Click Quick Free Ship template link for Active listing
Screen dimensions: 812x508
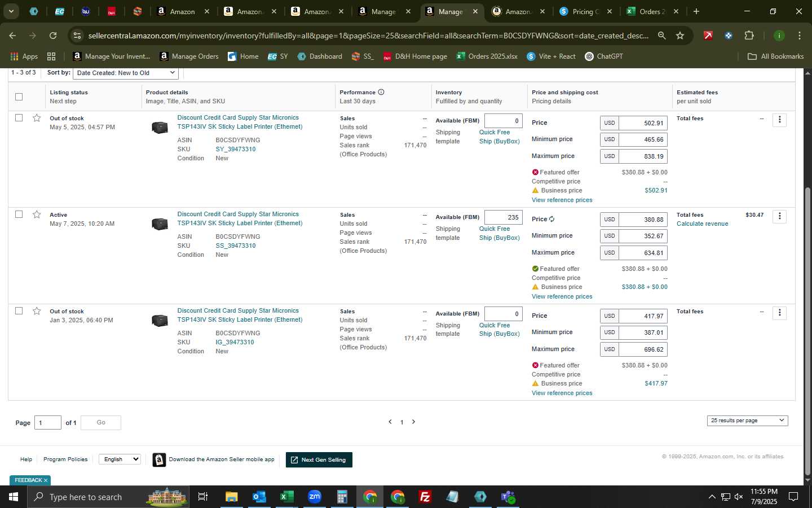[x=499, y=233]
